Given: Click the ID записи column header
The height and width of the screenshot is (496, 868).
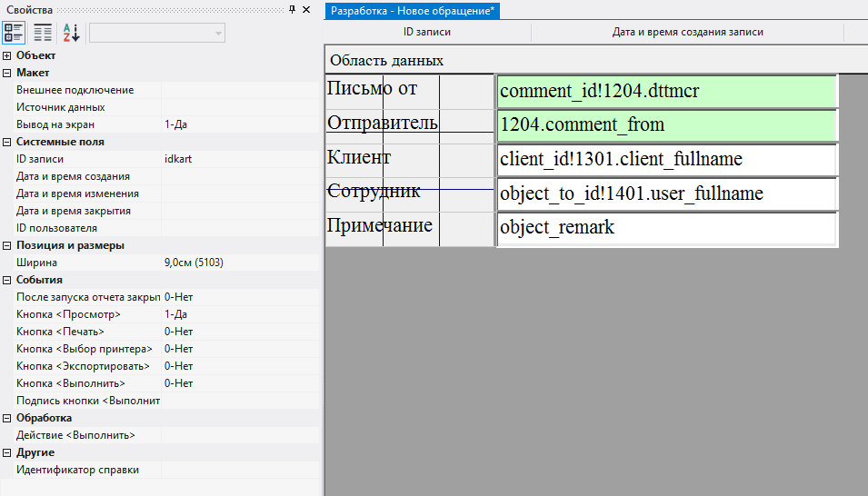Looking at the screenshot, I should tap(427, 32).
